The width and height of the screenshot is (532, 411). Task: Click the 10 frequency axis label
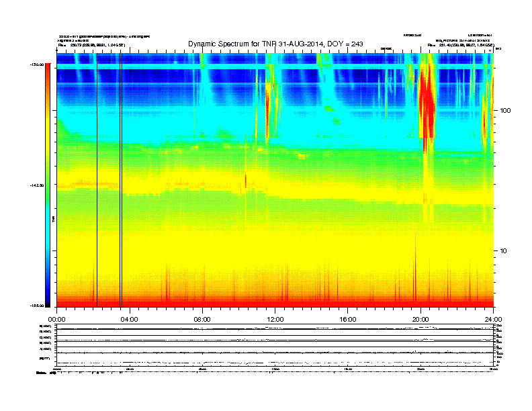[504, 251]
